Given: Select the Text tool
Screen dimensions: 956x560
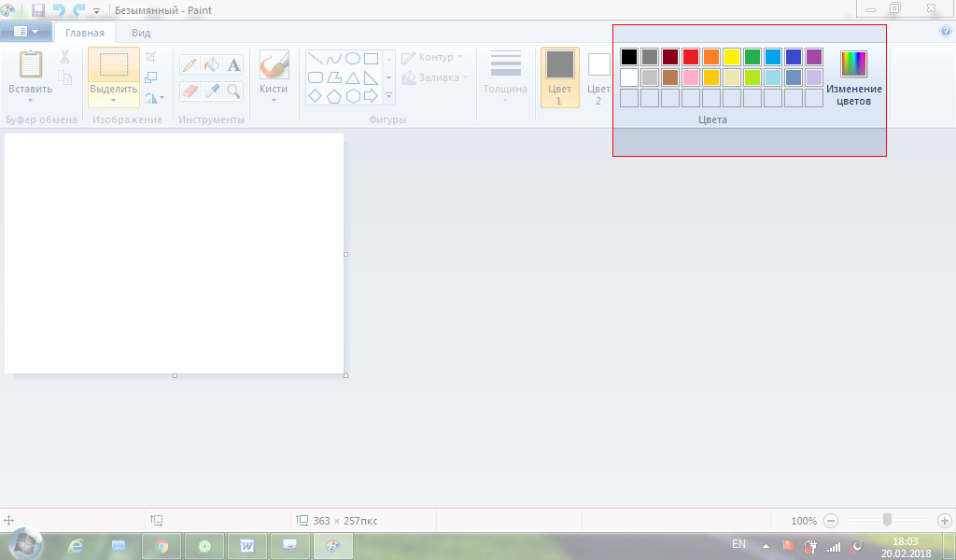Looking at the screenshot, I should coord(233,64).
